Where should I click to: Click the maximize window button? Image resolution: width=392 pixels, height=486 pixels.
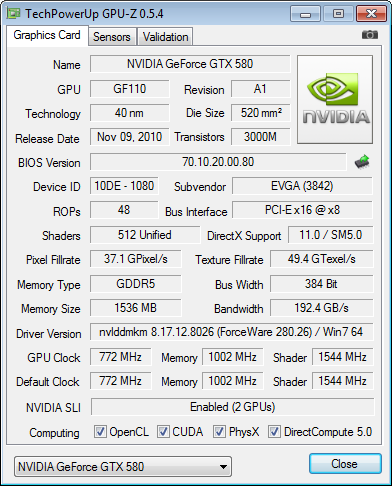pyautogui.click(x=338, y=14)
